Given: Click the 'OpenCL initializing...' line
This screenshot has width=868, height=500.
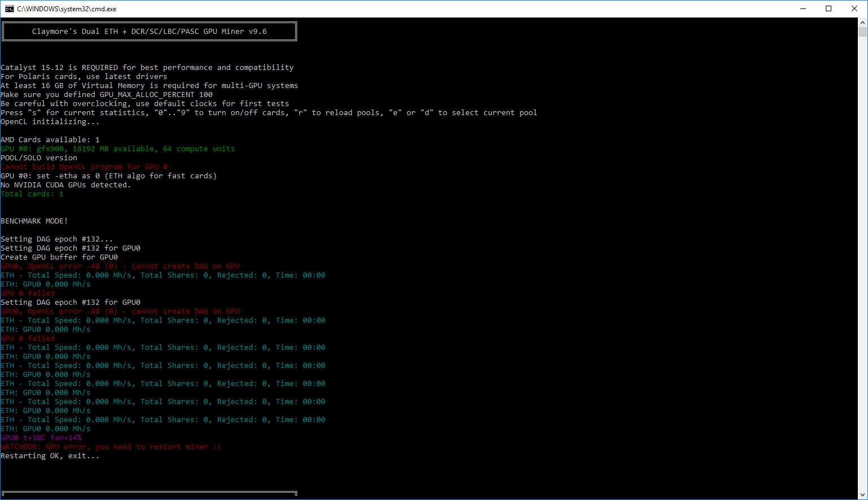Looking at the screenshot, I should pos(50,122).
